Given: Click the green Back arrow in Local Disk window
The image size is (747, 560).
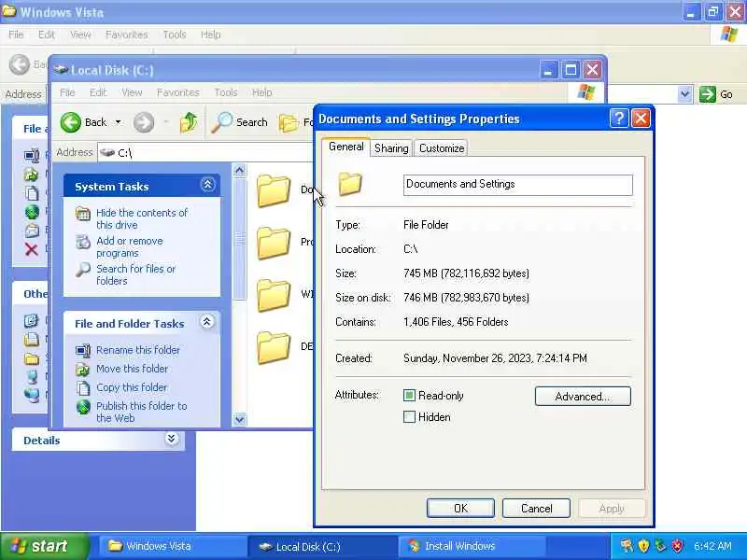Looking at the screenshot, I should [71, 122].
